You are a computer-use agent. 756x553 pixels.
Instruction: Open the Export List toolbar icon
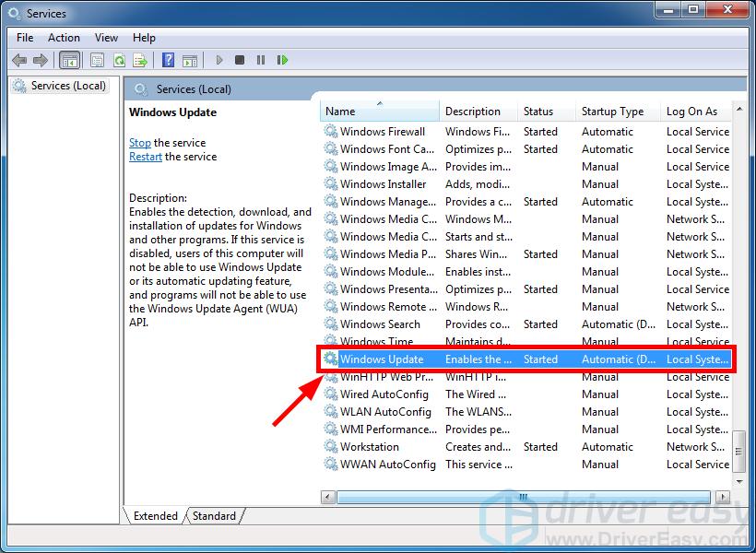(x=140, y=60)
